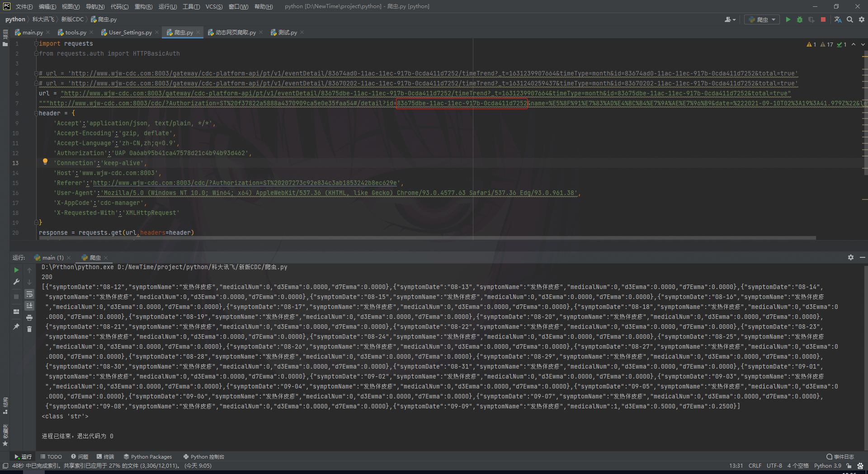Open the Referer URL link on line 15

tap(245, 183)
